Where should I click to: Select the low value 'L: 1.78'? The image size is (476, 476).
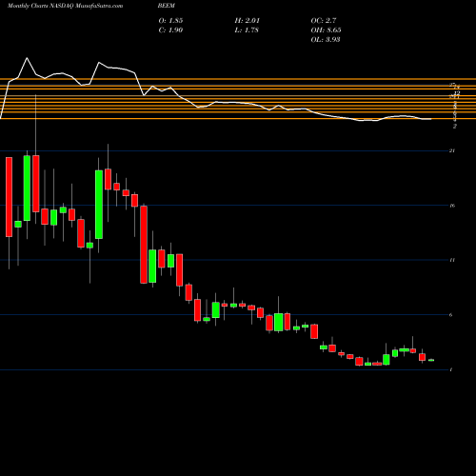click(x=247, y=30)
